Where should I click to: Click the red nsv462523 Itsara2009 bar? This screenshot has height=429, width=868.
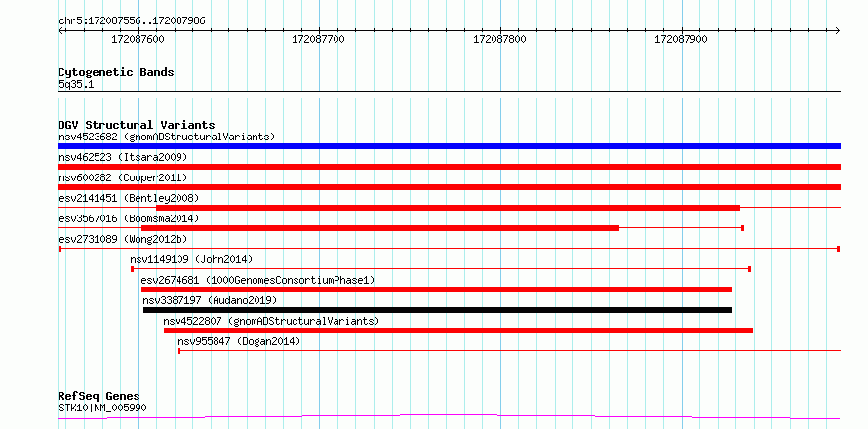(449, 167)
